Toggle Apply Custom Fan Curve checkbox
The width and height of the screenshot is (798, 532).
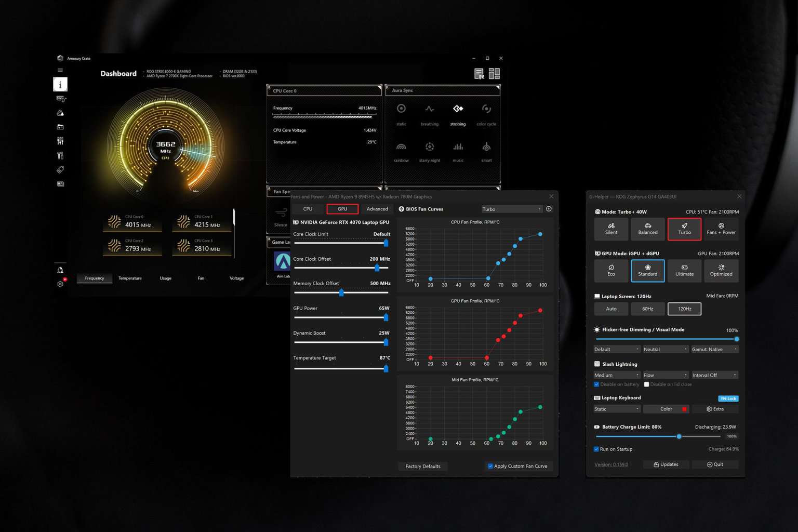coord(490,466)
